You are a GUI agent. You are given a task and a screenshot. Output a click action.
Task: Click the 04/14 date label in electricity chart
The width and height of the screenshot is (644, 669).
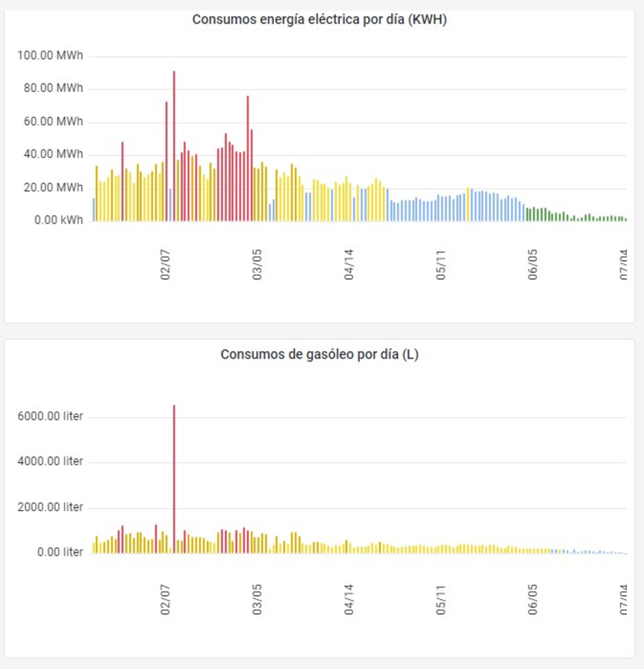349,265
